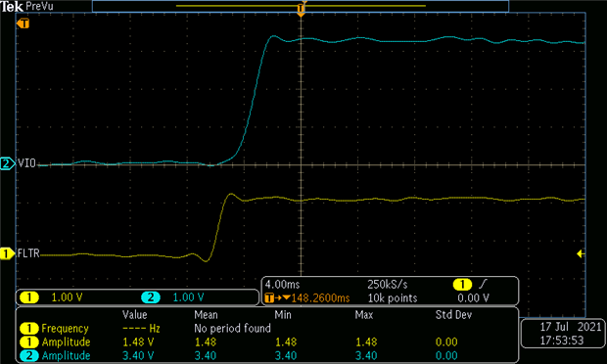Click the Frequency measurement label

pyautogui.click(x=65, y=329)
